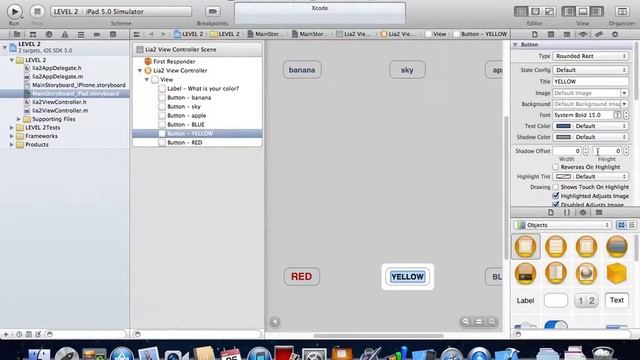This screenshot has height=360, width=640.
Task: Switch object library to list view
Action: click(x=631, y=225)
